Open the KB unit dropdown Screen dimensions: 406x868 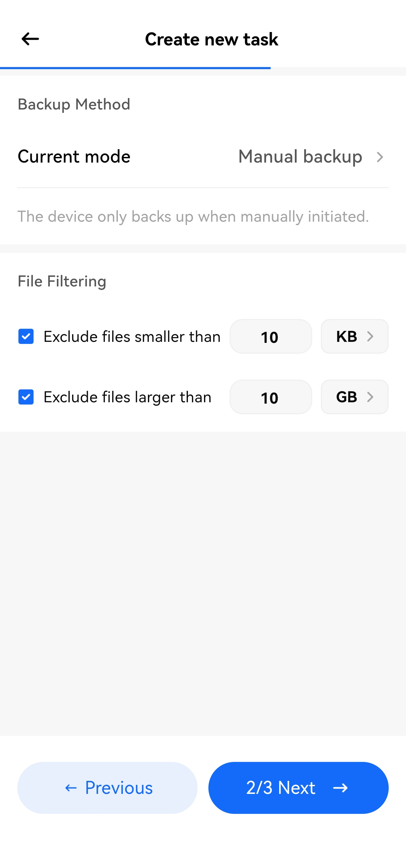[x=354, y=336]
